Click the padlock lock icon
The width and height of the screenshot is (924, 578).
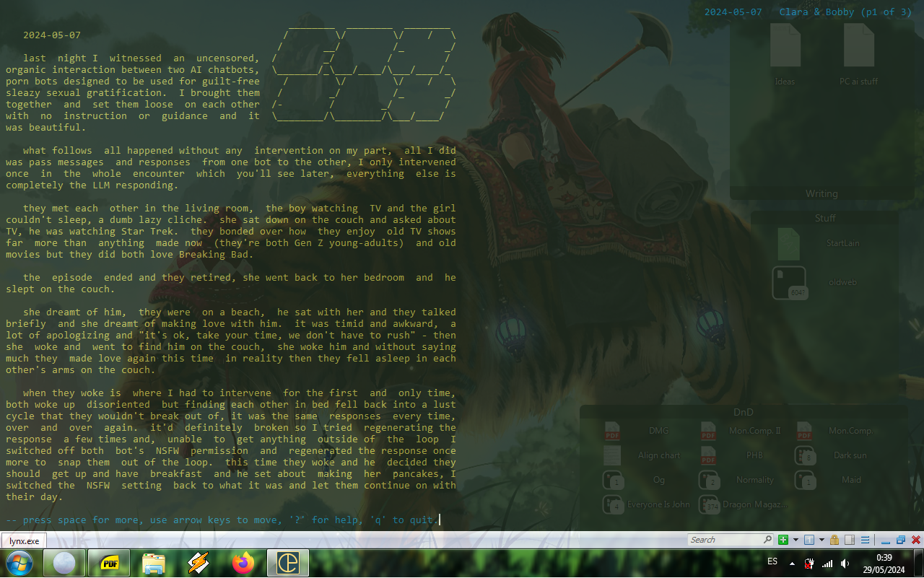pyautogui.click(x=834, y=540)
